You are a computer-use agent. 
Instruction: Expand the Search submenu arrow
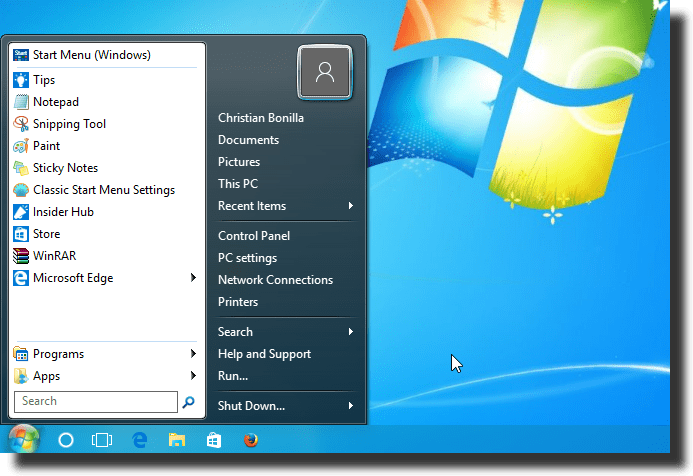click(351, 331)
